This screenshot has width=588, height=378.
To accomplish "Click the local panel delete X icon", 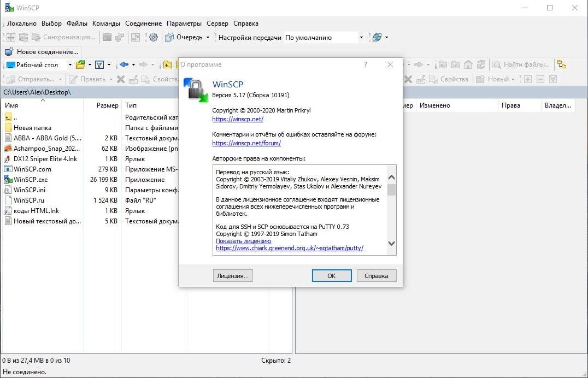I will click(121, 79).
